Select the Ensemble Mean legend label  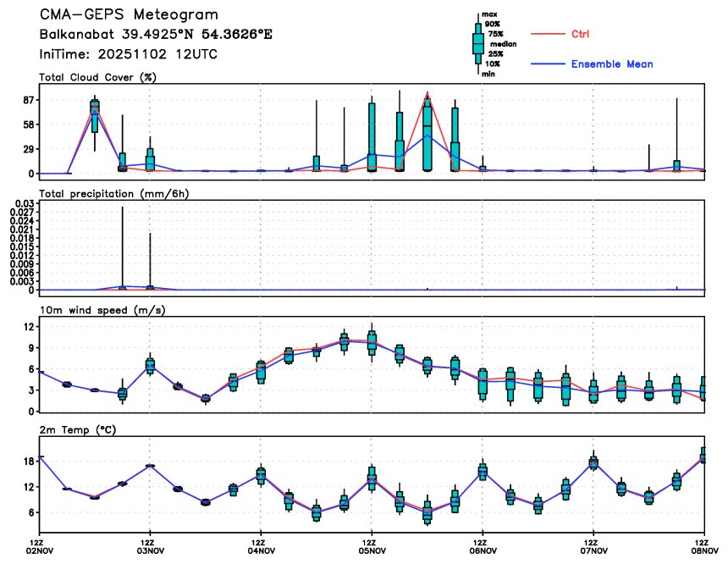pos(611,64)
